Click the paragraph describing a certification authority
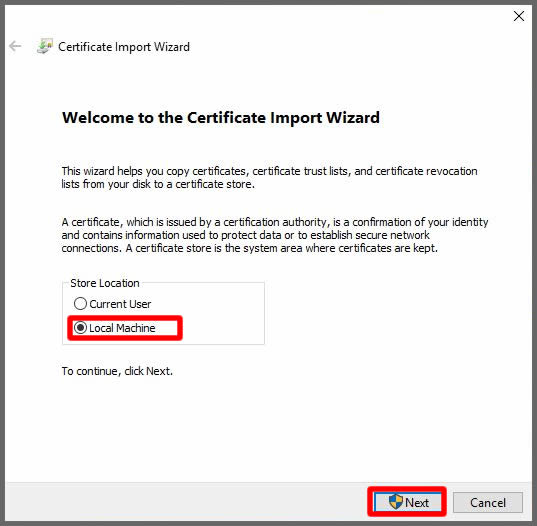The width and height of the screenshot is (537, 526). 275,235
